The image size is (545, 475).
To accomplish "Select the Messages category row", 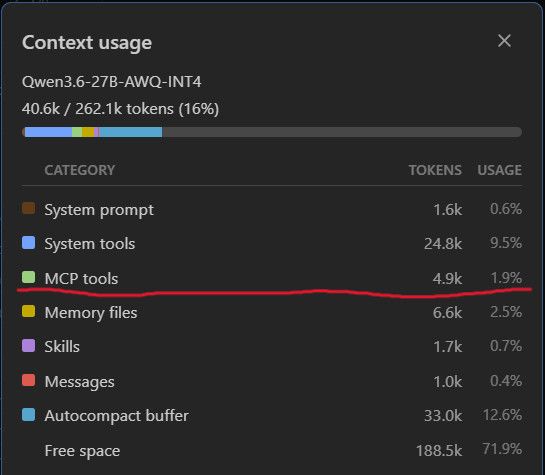I will pos(272,381).
